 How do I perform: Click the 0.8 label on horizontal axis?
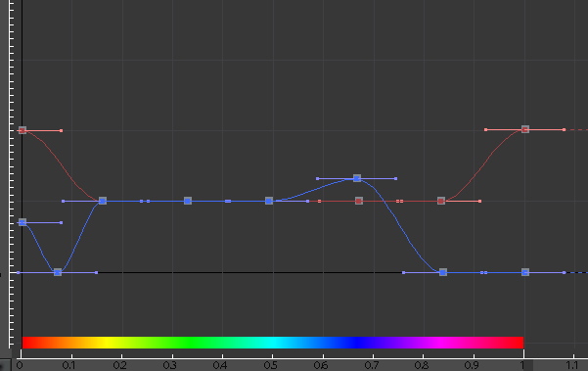[422, 365]
